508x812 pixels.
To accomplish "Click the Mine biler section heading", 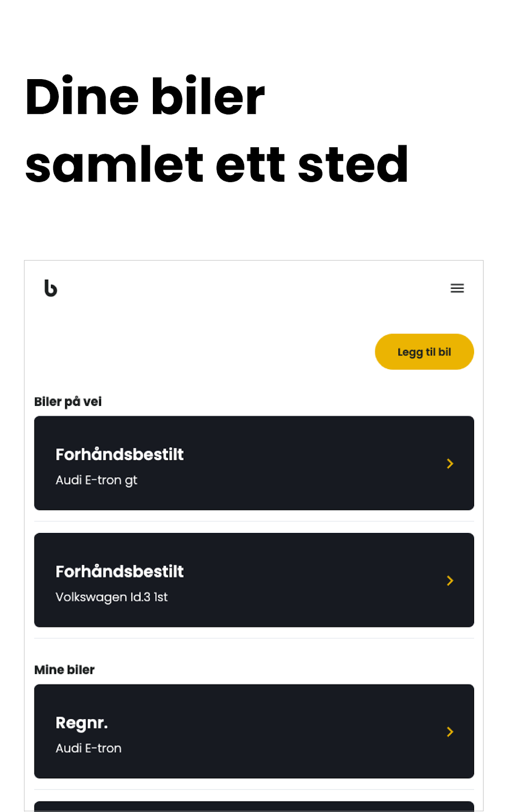I will 64,670.
